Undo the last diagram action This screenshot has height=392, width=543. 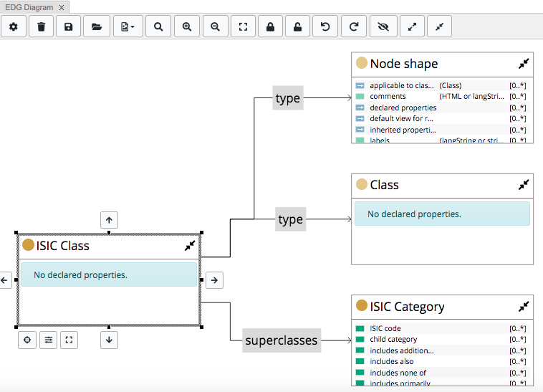coord(326,27)
